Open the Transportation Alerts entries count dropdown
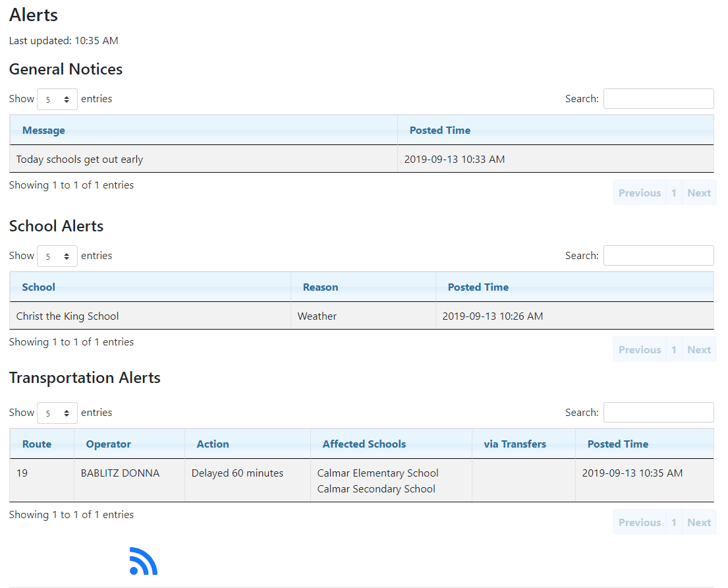This screenshot has width=728, height=588. pyautogui.click(x=57, y=413)
